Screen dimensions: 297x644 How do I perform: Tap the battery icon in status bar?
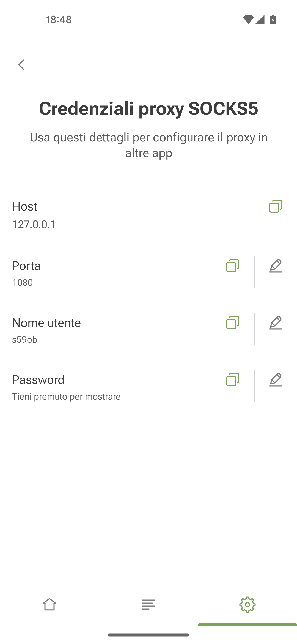(x=273, y=20)
